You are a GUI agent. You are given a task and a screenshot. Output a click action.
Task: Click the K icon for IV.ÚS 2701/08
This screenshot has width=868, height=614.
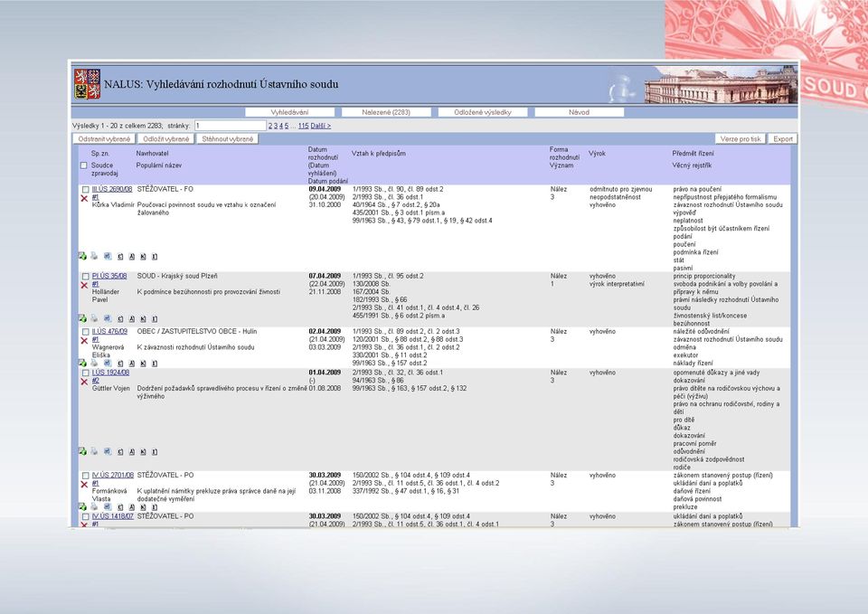pos(143,507)
